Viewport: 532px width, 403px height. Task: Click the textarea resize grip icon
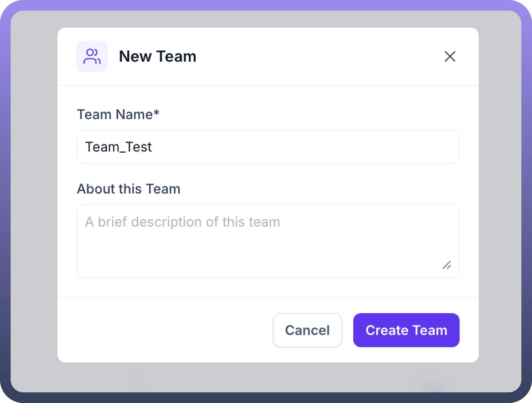point(447,265)
